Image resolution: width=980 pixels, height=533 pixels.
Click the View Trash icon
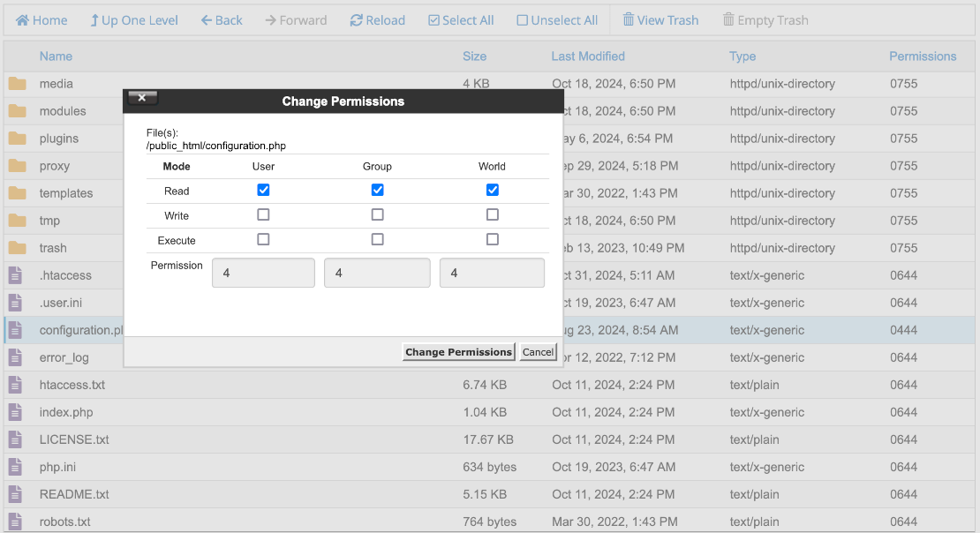tap(629, 19)
